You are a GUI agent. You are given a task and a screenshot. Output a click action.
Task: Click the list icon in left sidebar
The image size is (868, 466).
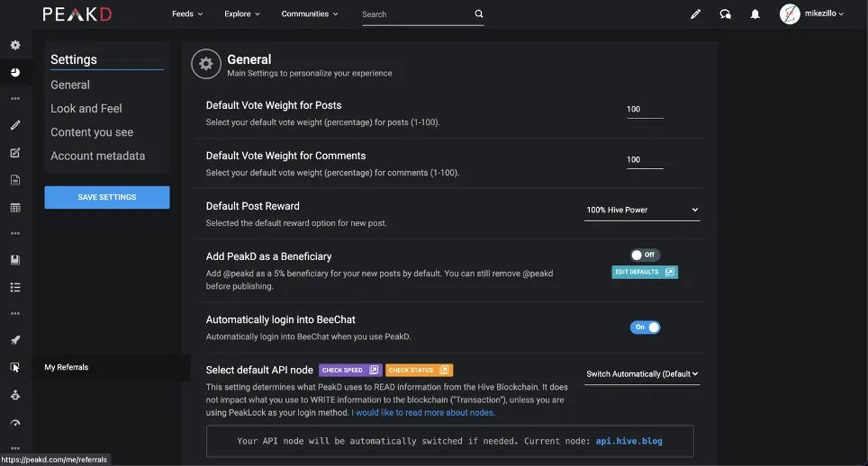coord(15,287)
